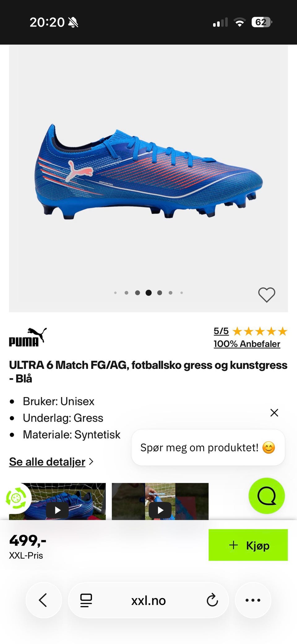Tap the xxl.no address field
The image size is (297, 644).
(148, 600)
